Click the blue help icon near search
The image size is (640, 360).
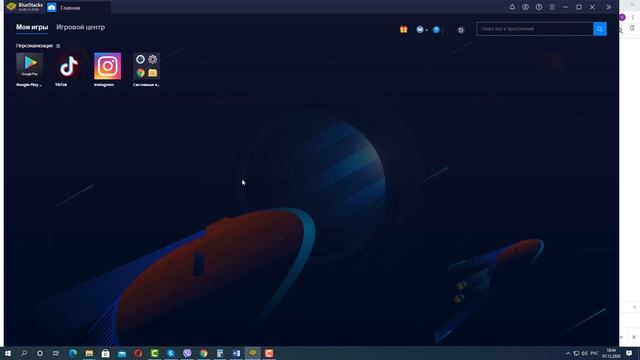coord(436,29)
